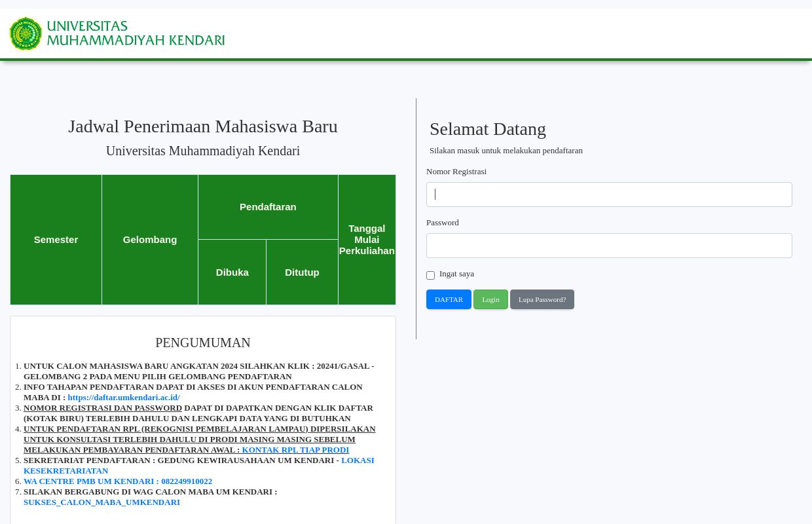
Task: Click the Universitas Muhammadiyah Kendari logo
Action: 117,33
